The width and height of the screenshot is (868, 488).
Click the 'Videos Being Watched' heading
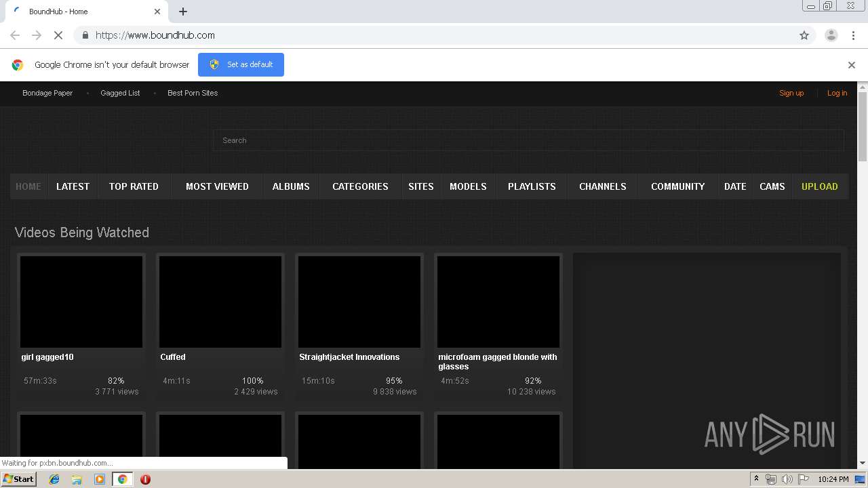click(x=82, y=232)
